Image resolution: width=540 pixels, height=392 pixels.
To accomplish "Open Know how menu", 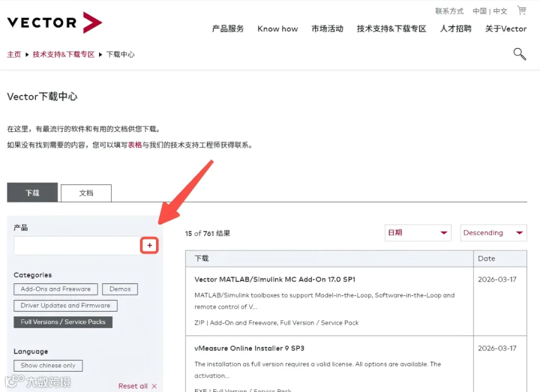I will click(x=278, y=29).
